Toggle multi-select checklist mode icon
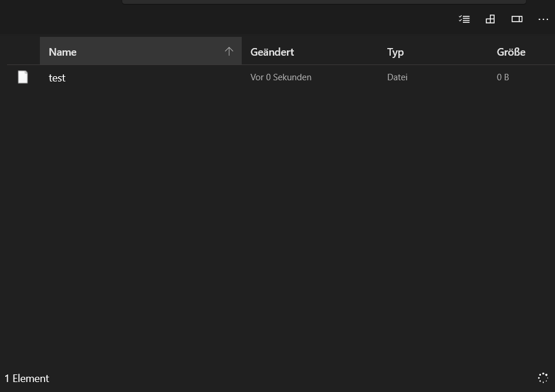555x392 pixels. pos(464,19)
